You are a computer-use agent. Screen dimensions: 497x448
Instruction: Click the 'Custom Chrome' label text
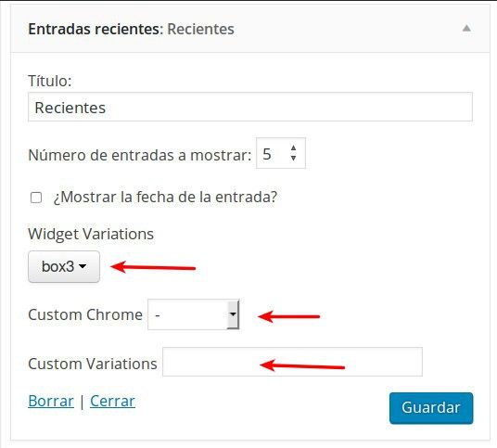[x=85, y=314]
